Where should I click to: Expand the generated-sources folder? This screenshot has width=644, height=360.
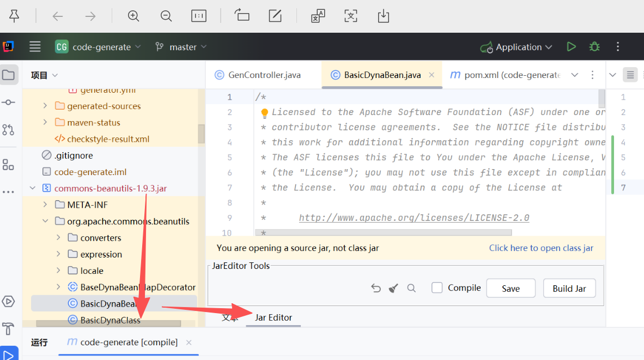point(45,106)
